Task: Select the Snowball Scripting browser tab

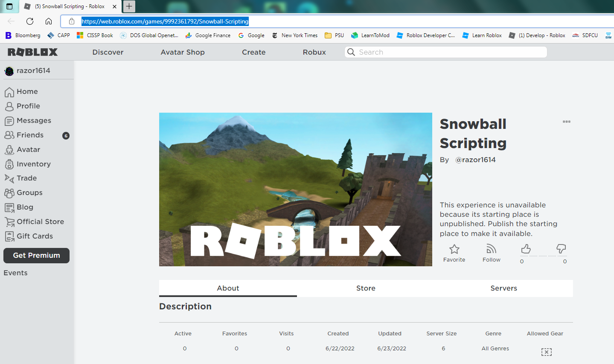Action: (70, 6)
